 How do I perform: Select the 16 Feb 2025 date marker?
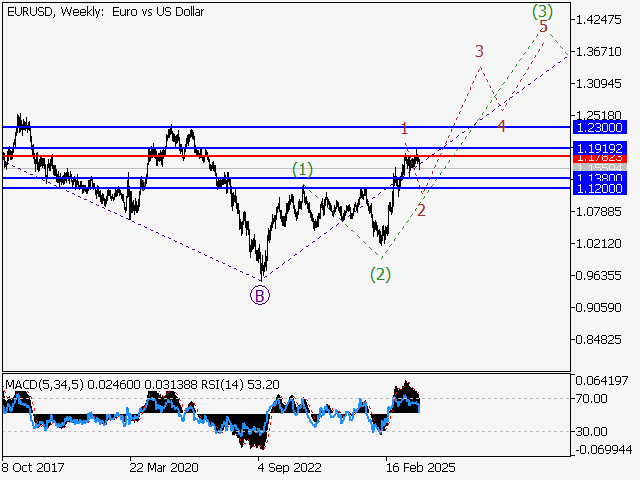click(418, 466)
